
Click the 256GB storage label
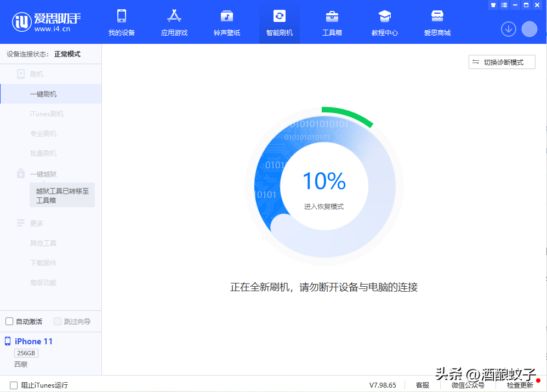coord(26,353)
